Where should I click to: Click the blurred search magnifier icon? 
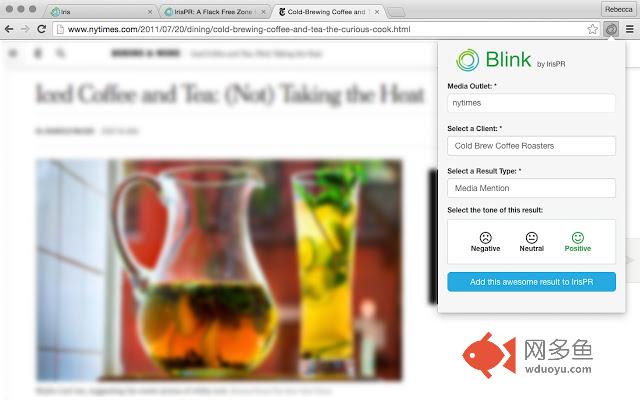click(x=60, y=53)
